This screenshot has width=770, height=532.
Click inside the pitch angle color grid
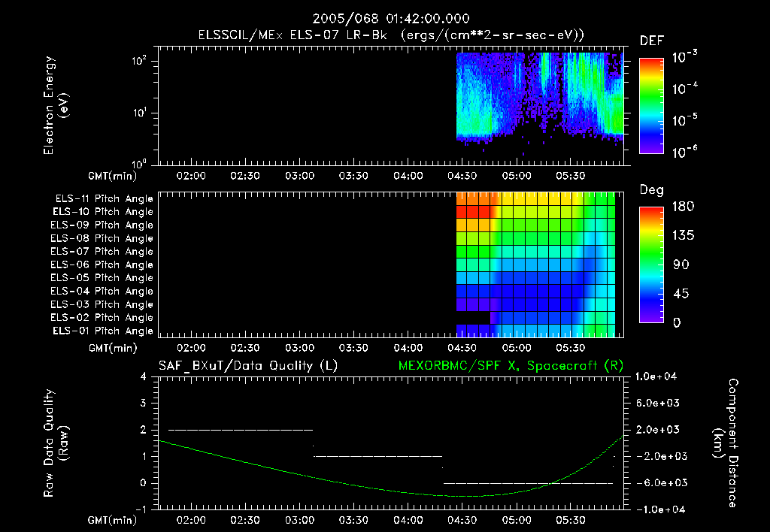pos(535,265)
